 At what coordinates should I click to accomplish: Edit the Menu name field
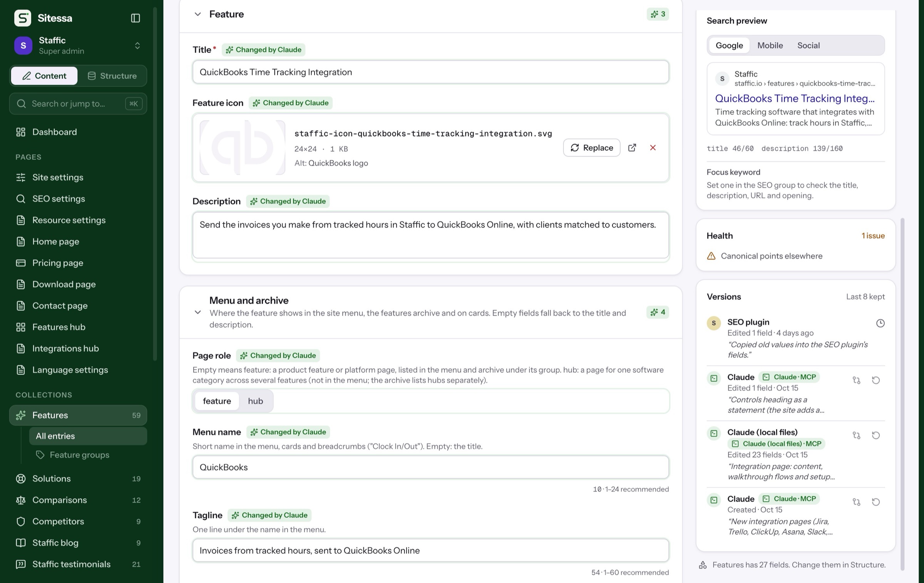pyautogui.click(x=430, y=467)
